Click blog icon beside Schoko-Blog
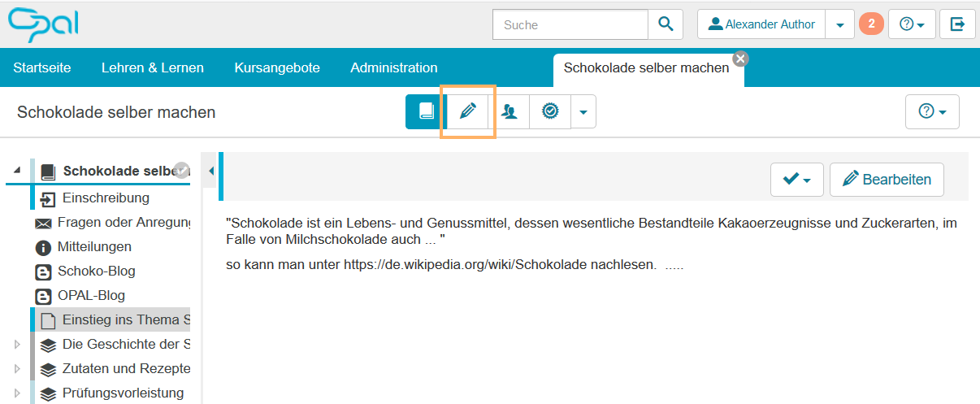The width and height of the screenshot is (980, 404). click(x=43, y=272)
